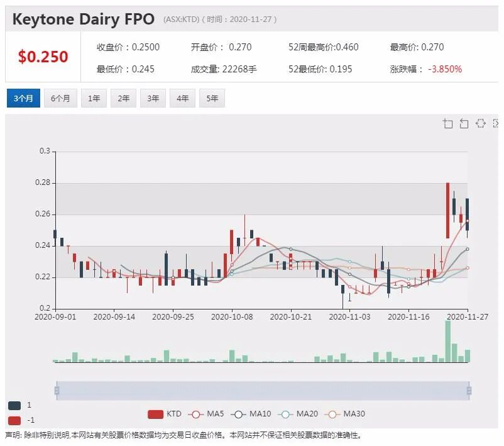Click the zoom reset (back arrow) icon
Viewport: 504px width, 446px height.
click(464, 123)
